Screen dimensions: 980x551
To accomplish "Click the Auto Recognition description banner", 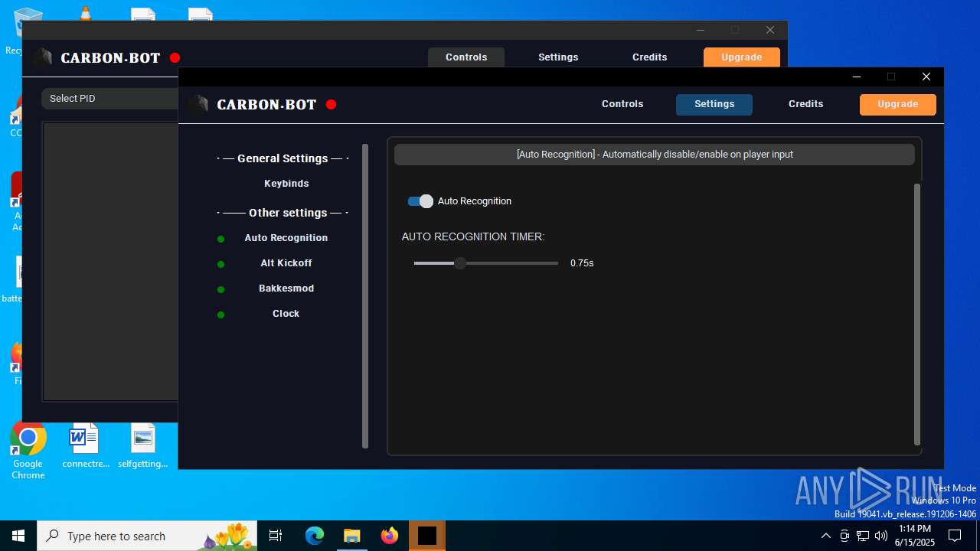I will 655,155.
